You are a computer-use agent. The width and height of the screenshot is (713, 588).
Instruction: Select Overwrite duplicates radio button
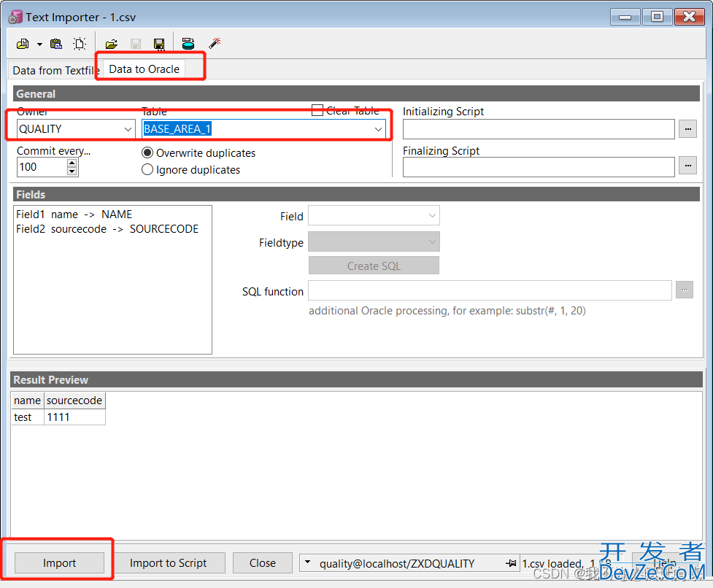(147, 153)
